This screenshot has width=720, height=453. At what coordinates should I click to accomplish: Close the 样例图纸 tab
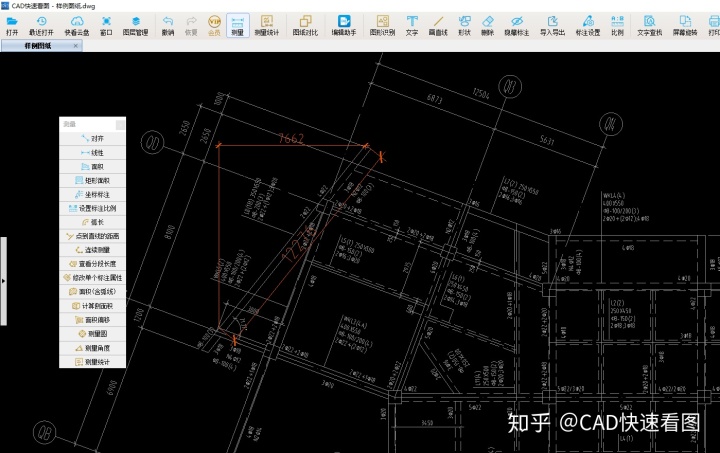click(76, 45)
